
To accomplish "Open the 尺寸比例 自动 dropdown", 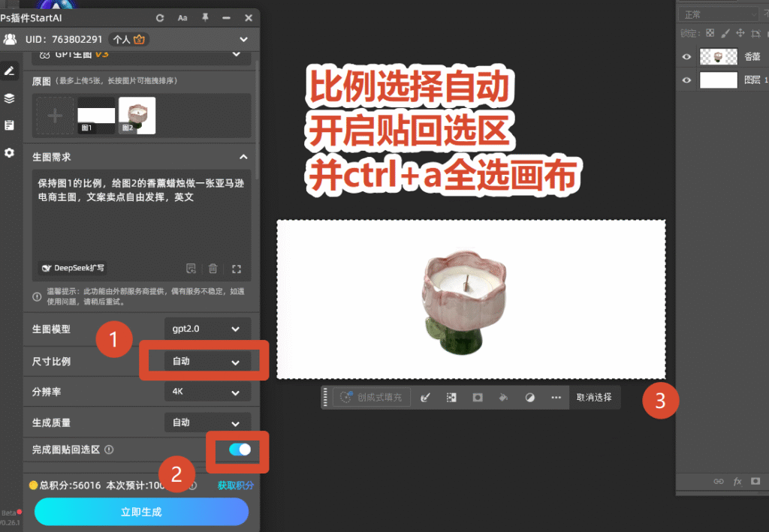I will (x=207, y=362).
